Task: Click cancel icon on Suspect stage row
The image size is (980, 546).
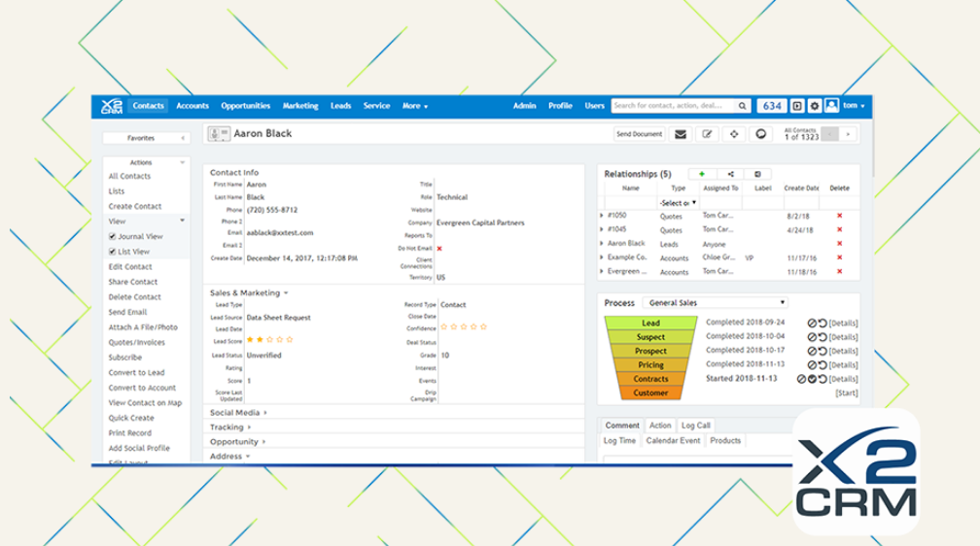Action: (x=812, y=337)
